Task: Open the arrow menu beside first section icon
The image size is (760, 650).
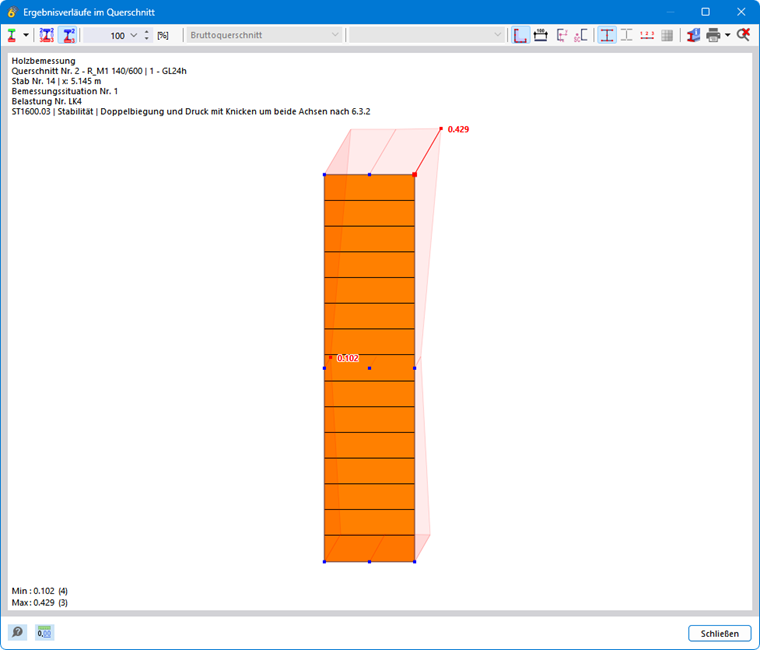Action: [26, 35]
